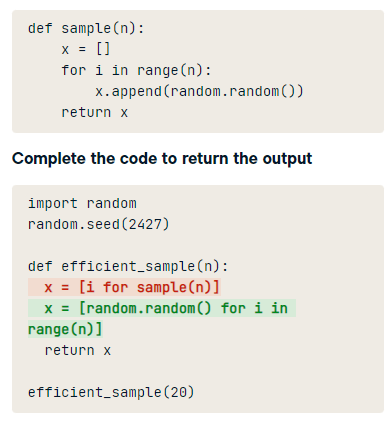Click the 'efficient_sample(20)' call line
The height and width of the screenshot is (422, 390).
(111, 392)
